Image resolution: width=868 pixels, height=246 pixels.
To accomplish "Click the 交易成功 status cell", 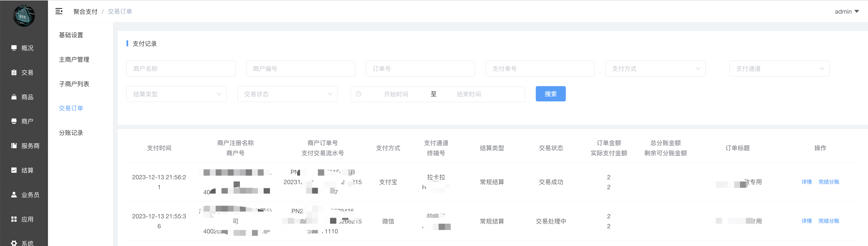I will click(551, 182).
